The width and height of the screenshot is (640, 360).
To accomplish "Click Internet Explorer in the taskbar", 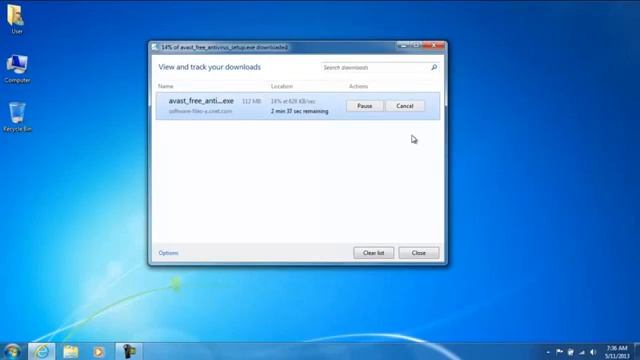I will [x=42, y=352].
